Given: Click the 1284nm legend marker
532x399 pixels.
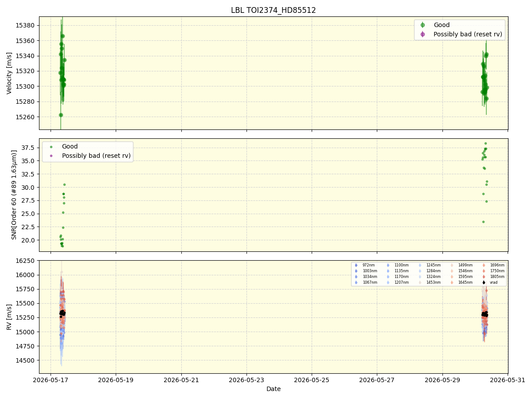Looking at the screenshot, I should [x=420, y=271].
